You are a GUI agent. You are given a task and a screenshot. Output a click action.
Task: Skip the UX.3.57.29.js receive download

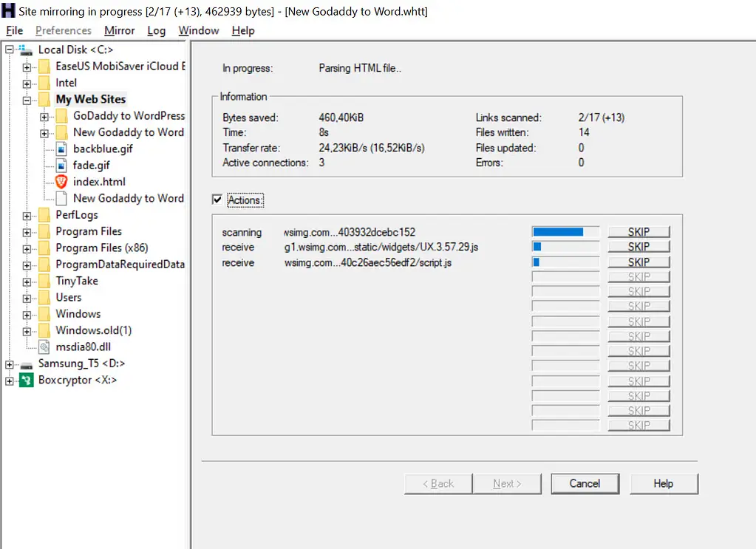638,247
